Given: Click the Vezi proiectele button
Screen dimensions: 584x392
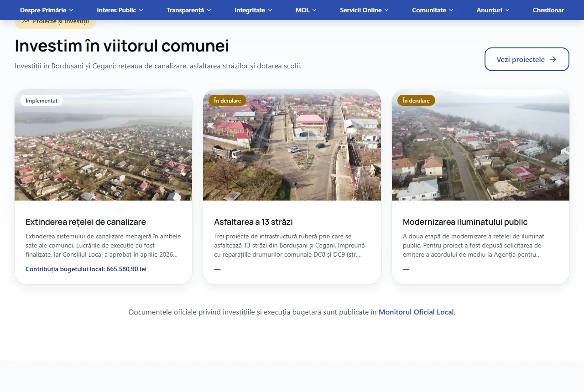Looking at the screenshot, I should click(527, 59).
